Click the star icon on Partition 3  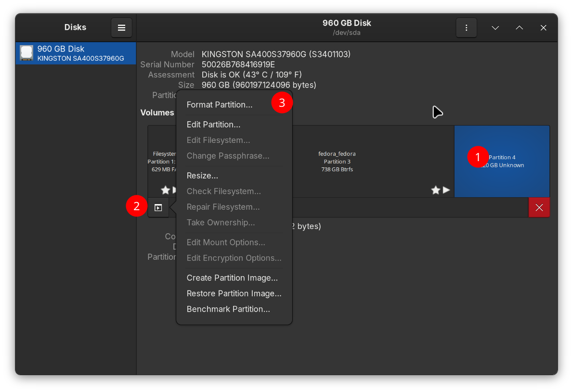coord(436,190)
